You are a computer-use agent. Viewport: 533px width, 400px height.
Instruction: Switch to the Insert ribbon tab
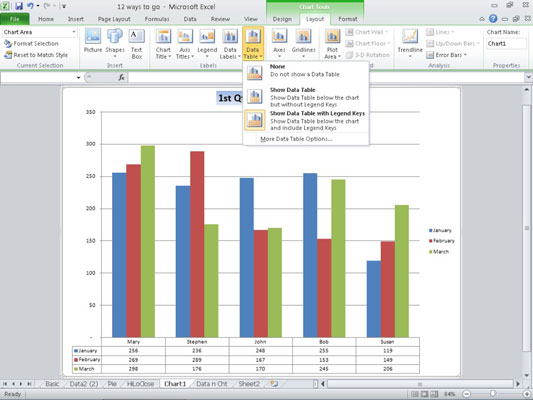click(x=75, y=19)
